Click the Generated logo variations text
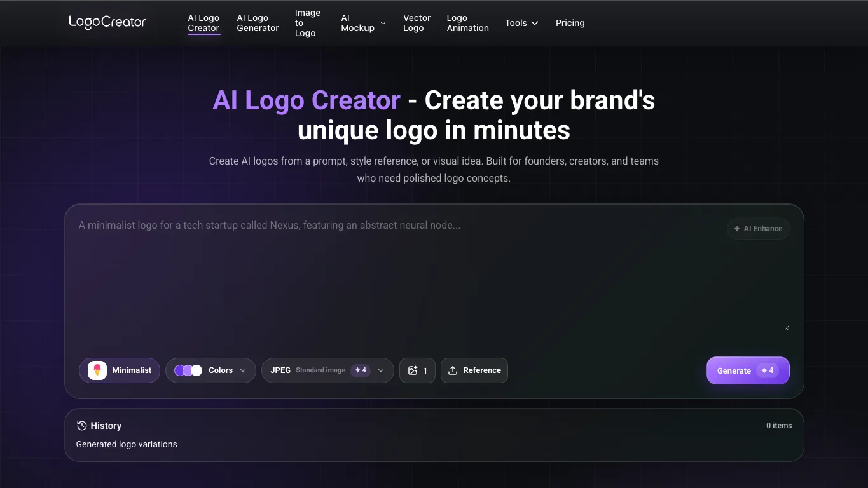Viewport: 868px width, 488px height. pos(127,444)
